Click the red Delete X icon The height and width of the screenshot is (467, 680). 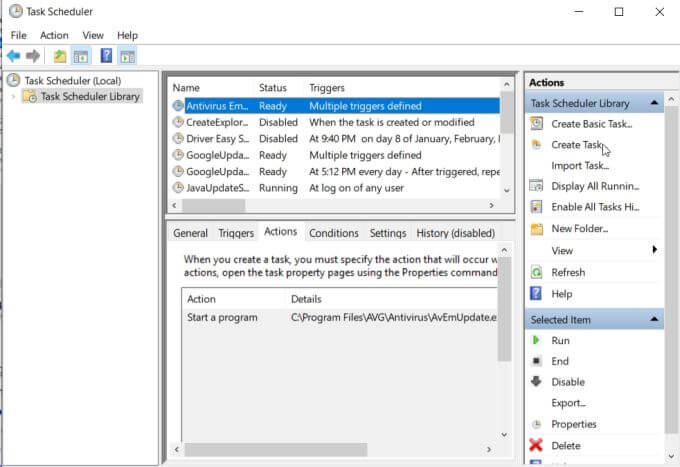coord(536,445)
